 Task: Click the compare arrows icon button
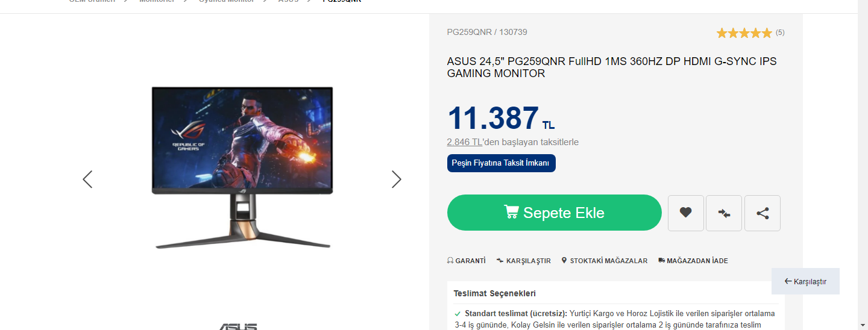724,213
